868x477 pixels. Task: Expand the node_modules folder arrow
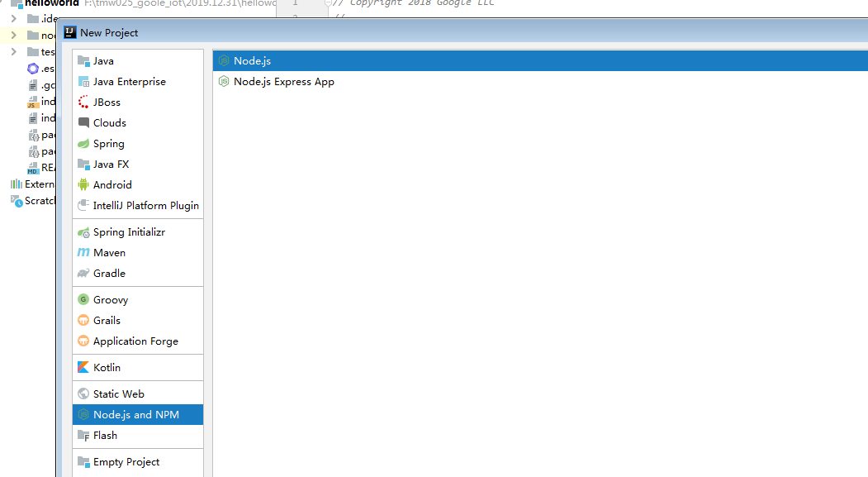pos(14,35)
